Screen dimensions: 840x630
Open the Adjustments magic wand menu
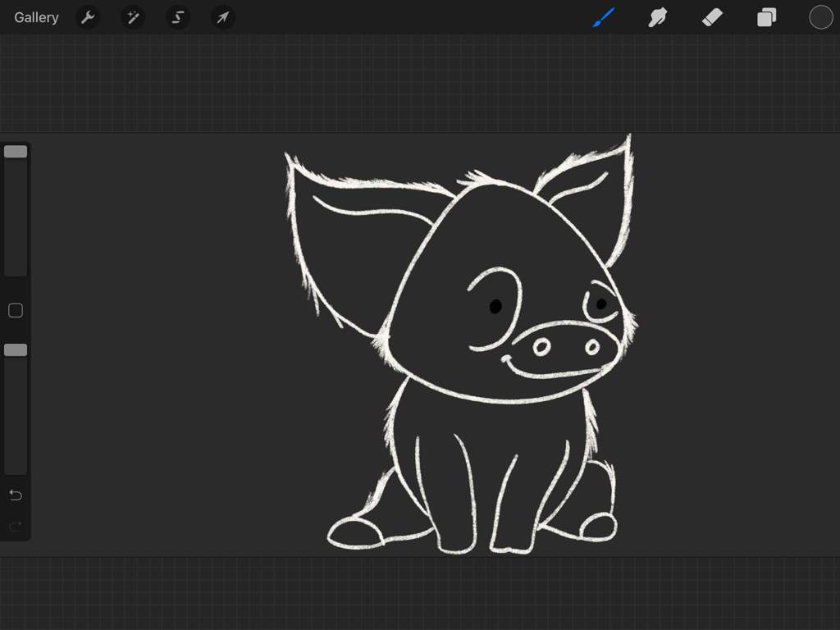click(x=133, y=18)
